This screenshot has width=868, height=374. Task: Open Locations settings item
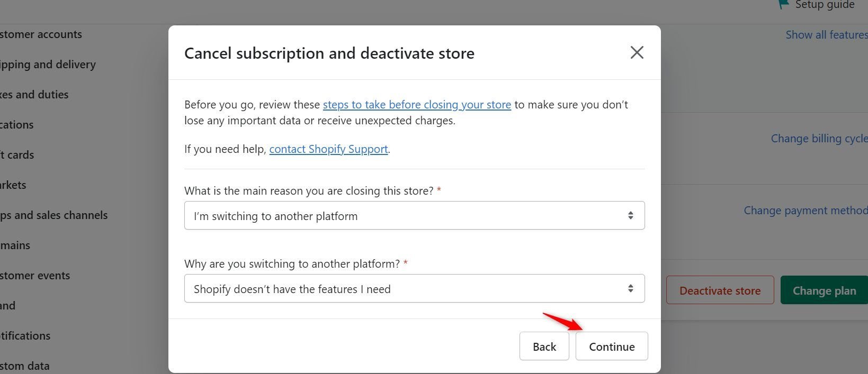tap(17, 125)
